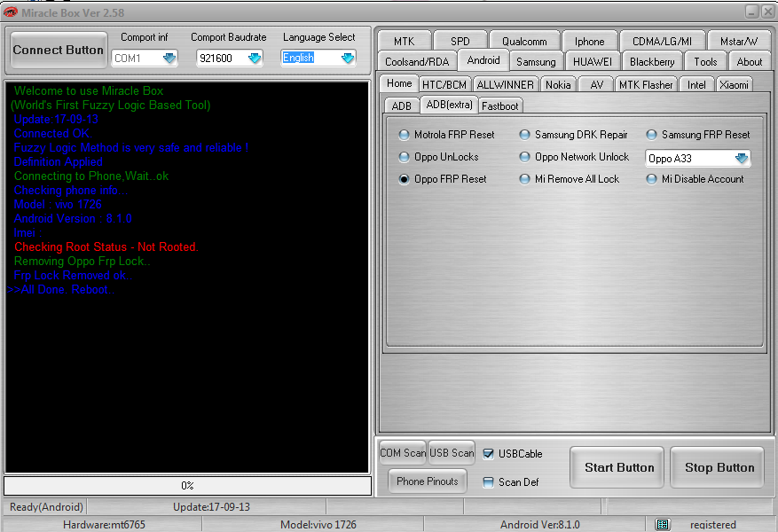This screenshot has width=778, height=532.
Task: Select the Android tab
Action: 483,60
